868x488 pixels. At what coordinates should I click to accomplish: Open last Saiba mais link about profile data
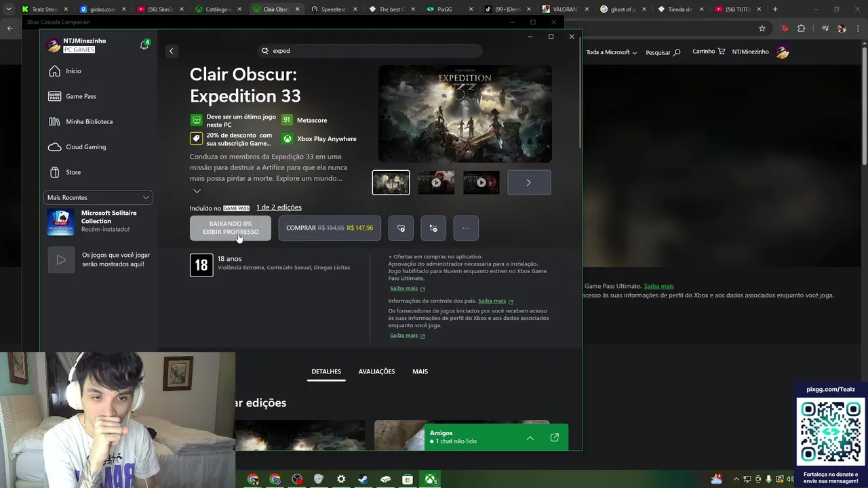(404, 335)
